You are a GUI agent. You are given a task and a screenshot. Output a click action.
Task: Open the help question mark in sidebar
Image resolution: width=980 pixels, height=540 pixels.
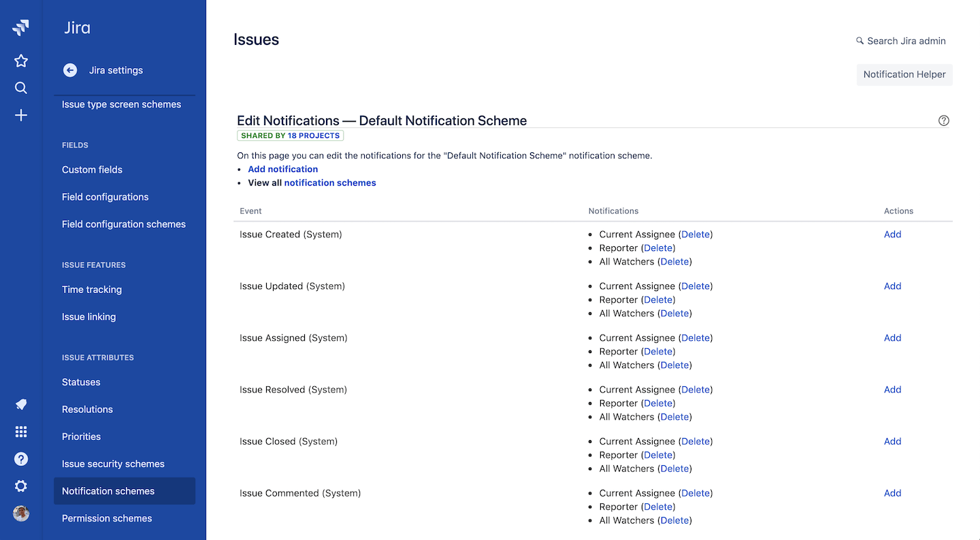(21, 459)
